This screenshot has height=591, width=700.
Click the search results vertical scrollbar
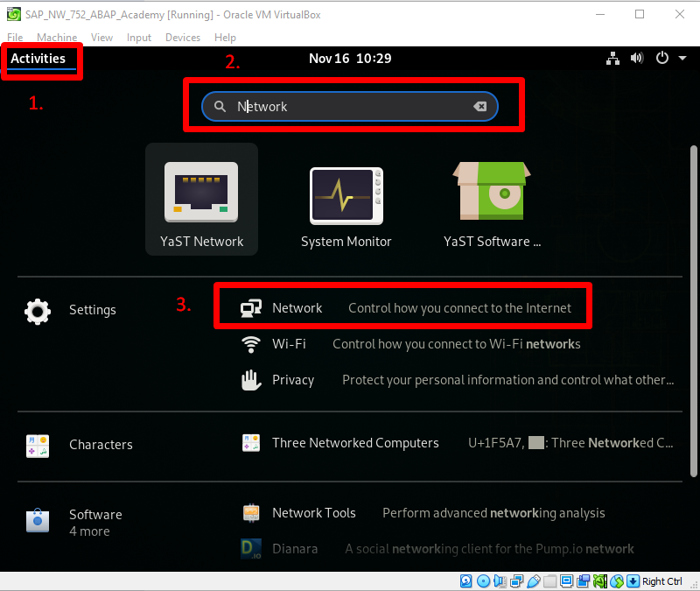(x=693, y=312)
